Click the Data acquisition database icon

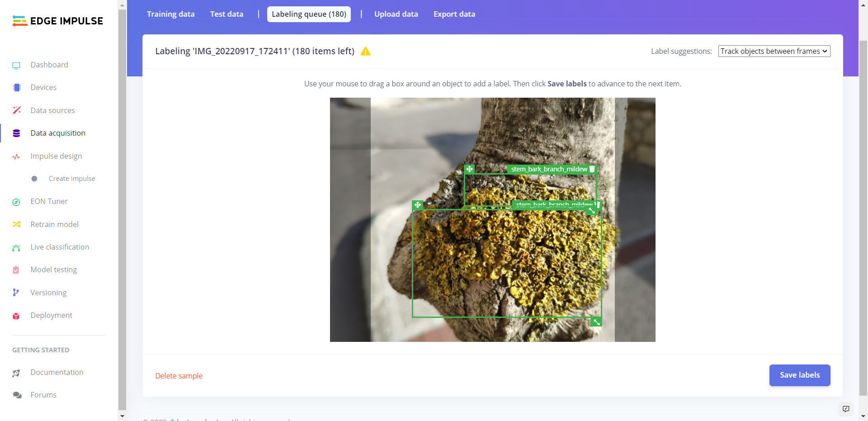(x=17, y=133)
